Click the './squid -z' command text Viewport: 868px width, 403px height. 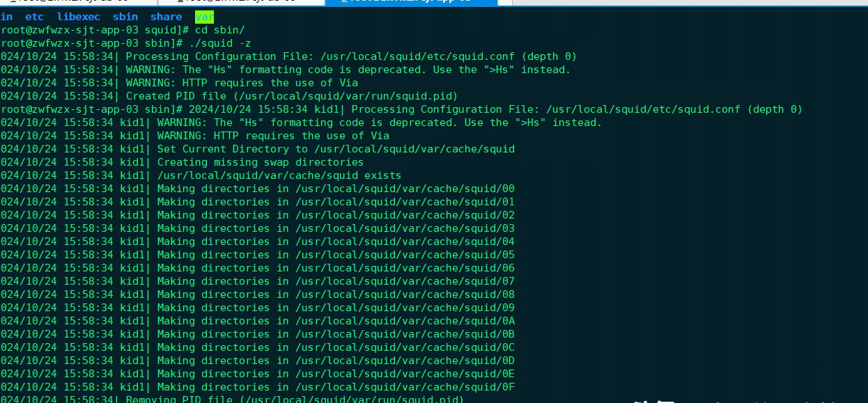click(219, 43)
